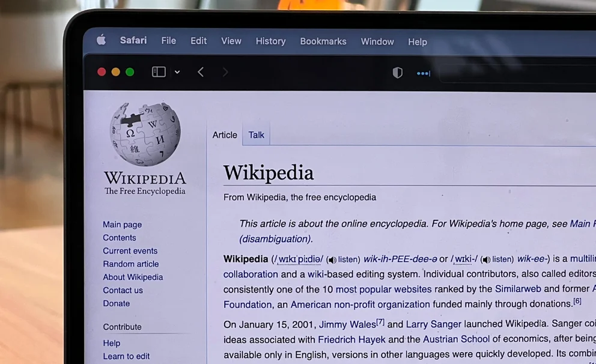Open the Safari File menu
This screenshot has height=364, width=596.
point(168,41)
